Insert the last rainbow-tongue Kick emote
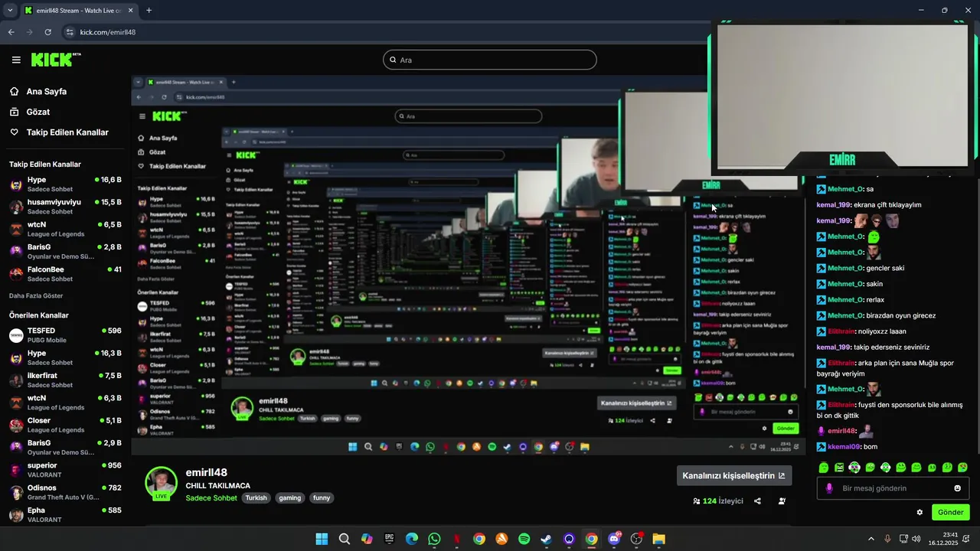 [962, 468]
